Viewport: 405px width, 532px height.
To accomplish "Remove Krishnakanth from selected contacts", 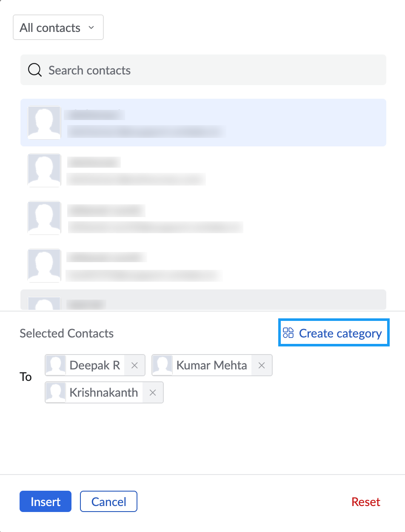I will pyautogui.click(x=153, y=392).
